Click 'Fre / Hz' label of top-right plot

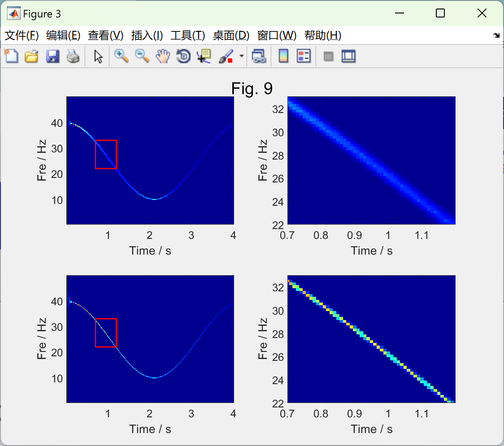click(x=263, y=160)
